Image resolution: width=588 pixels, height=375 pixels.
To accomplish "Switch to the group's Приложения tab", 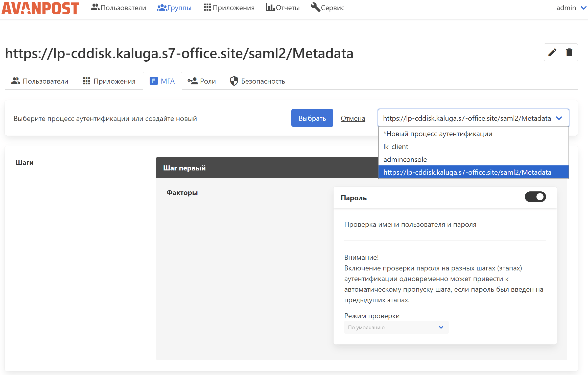I will coord(109,81).
